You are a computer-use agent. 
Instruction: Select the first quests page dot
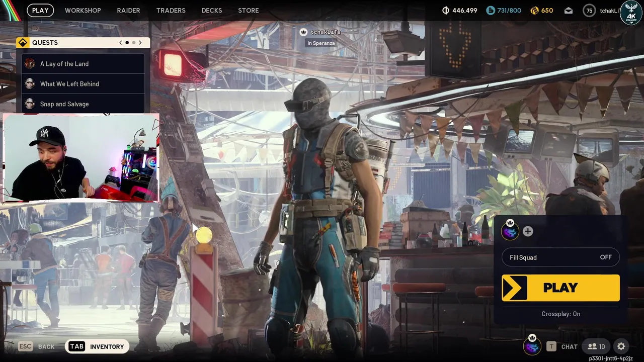[x=127, y=43]
